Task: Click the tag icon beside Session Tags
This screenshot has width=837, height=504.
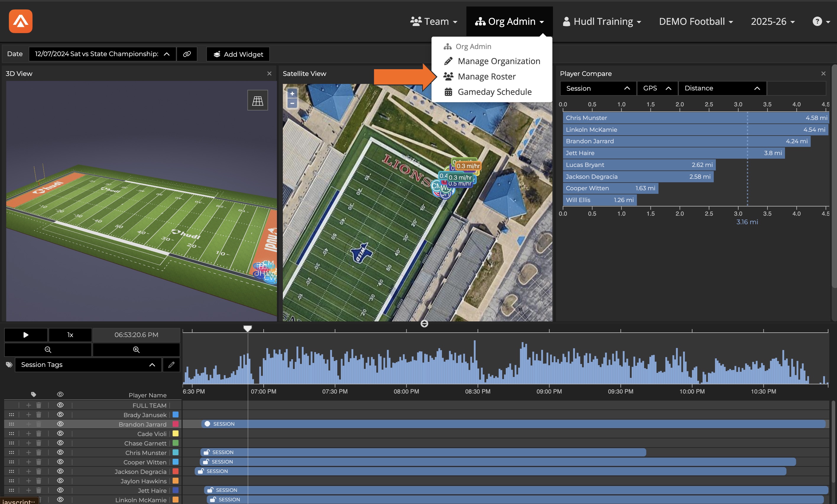Action: [x=9, y=365]
